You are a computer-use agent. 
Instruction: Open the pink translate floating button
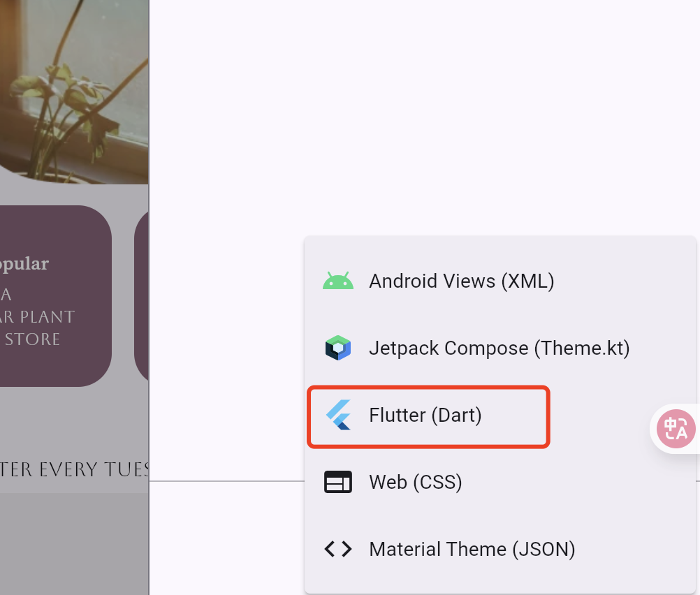coord(676,429)
